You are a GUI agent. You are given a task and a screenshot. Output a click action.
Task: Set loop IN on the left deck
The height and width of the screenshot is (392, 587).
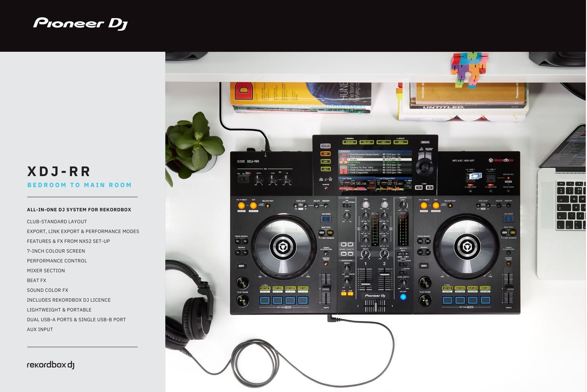pyautogui.click(x=242, y=205)
